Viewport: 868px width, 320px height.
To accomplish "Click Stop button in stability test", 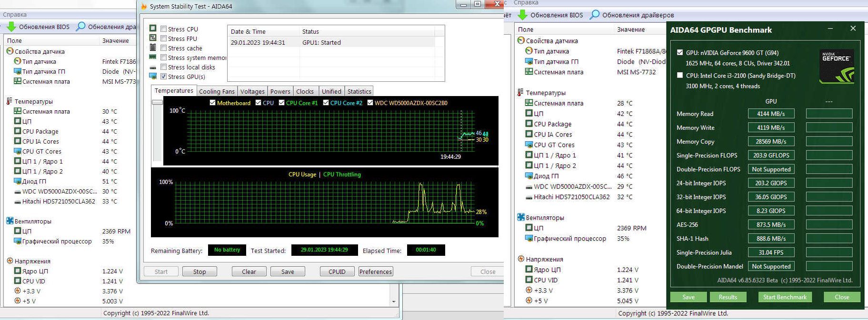I will click(200, 272).
